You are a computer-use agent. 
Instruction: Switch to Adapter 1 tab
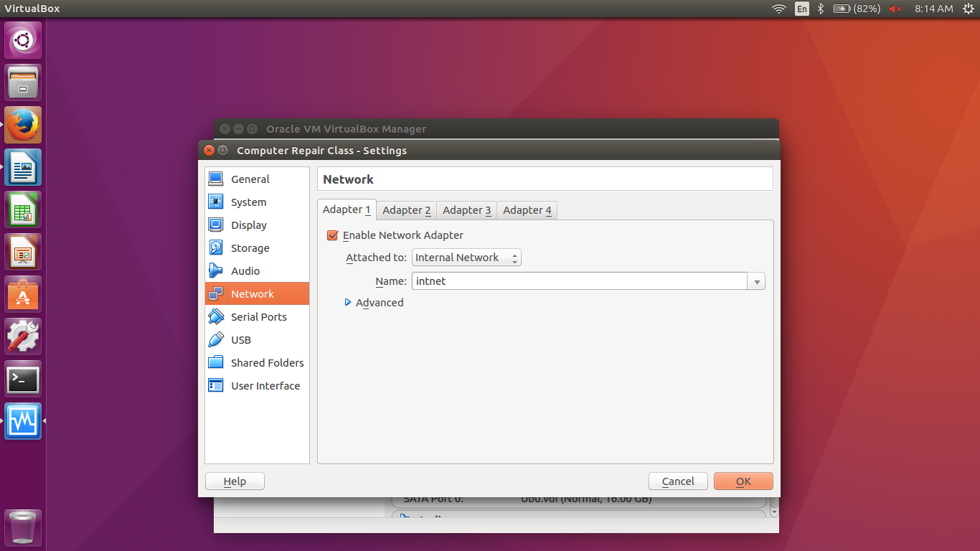347,209
